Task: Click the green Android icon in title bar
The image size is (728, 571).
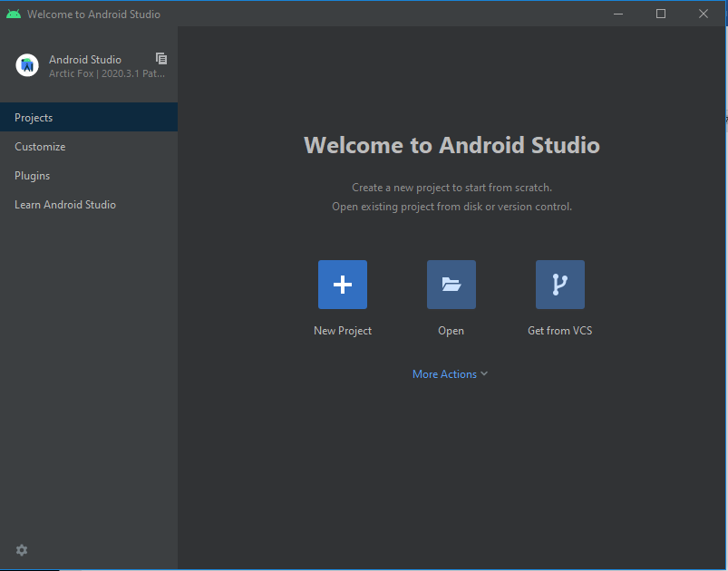Action: pos(13,14)
